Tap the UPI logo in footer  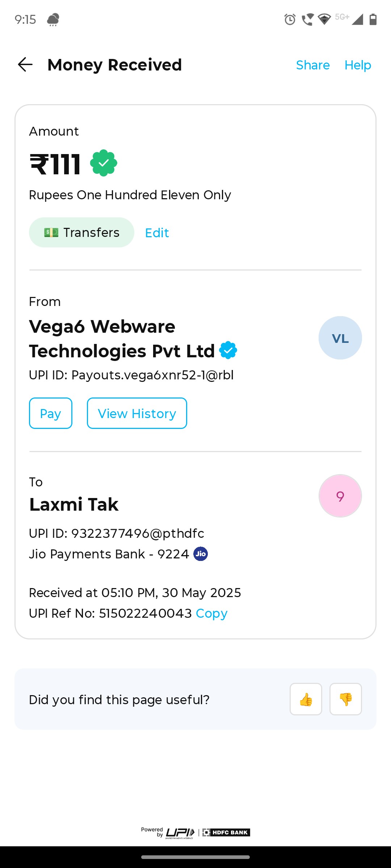click(180, 833)
